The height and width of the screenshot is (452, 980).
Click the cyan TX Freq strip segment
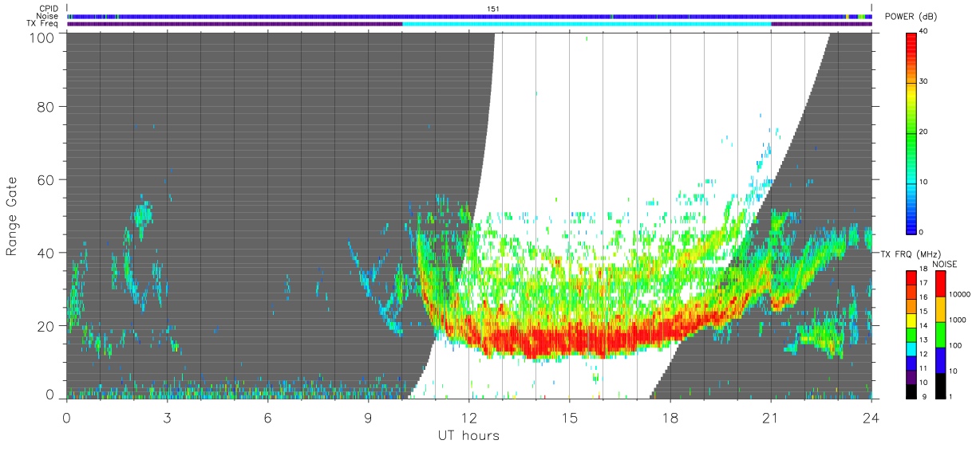tap(587, 24)
